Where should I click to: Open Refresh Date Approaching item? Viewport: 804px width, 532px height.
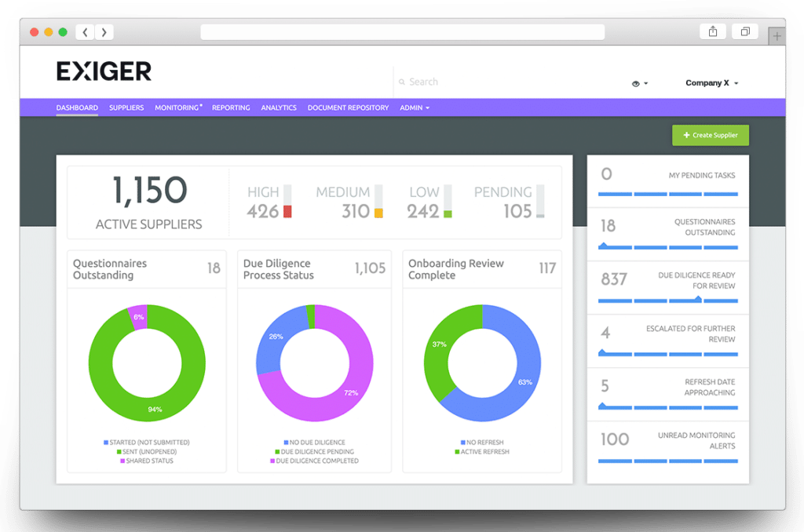(667, 394)
